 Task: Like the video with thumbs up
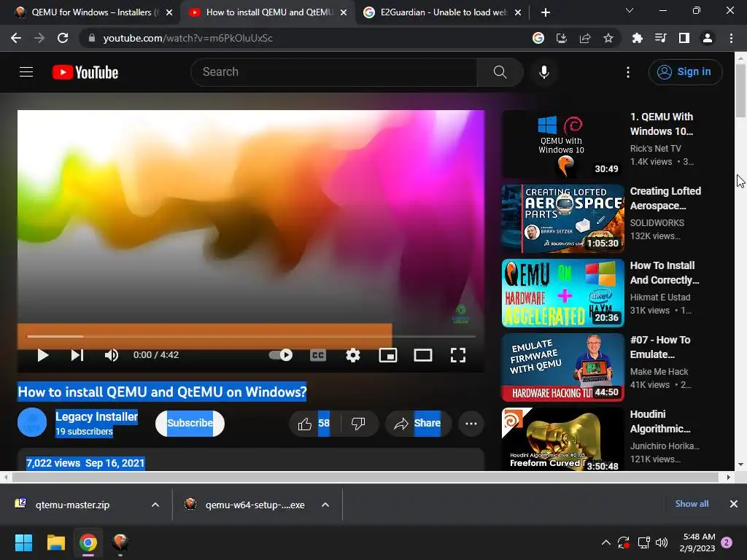pos(314,424)
